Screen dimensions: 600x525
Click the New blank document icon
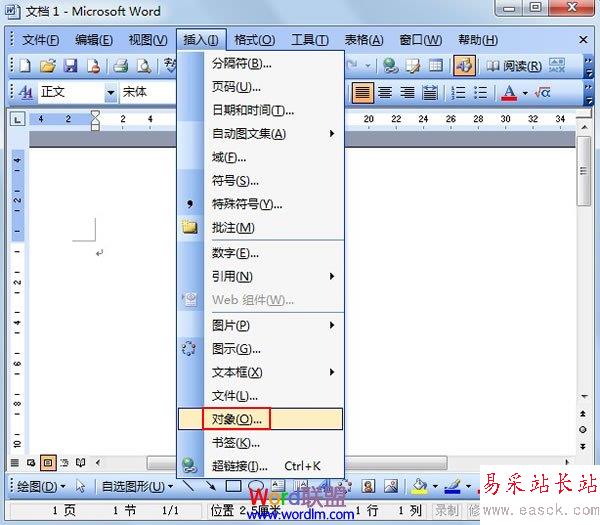(25, 66)
